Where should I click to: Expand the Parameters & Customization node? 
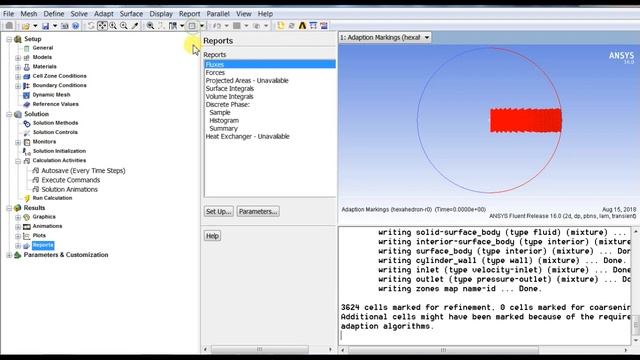[9, 255]
